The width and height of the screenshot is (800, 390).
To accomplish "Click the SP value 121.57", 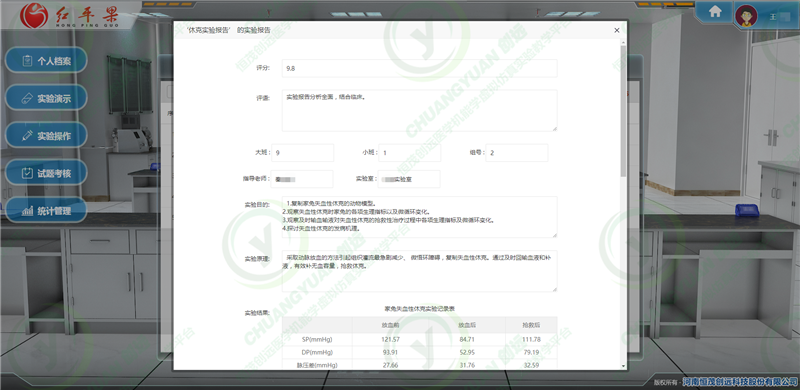I will (x=390, y=339).
